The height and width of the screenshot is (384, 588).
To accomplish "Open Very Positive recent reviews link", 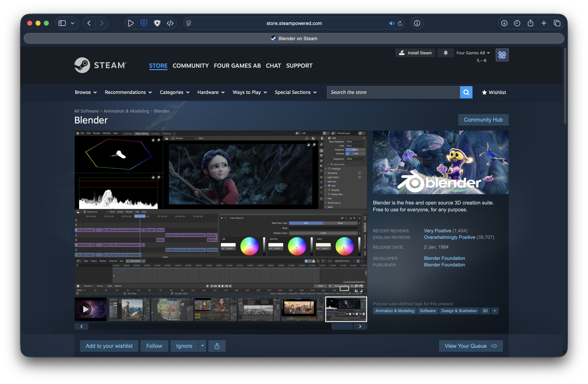I will 438,231.
